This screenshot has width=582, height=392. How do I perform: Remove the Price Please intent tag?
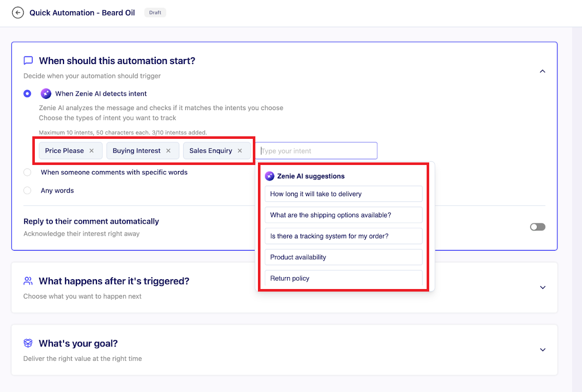92,151
